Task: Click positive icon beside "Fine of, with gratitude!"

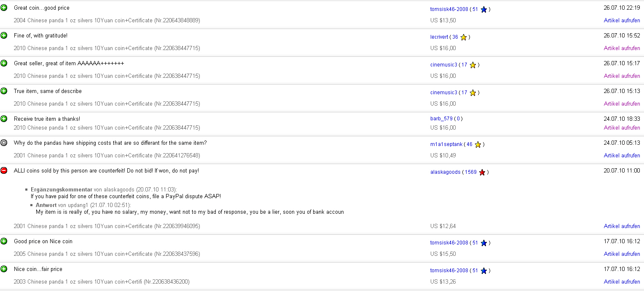Action: (x=4, y=35)
